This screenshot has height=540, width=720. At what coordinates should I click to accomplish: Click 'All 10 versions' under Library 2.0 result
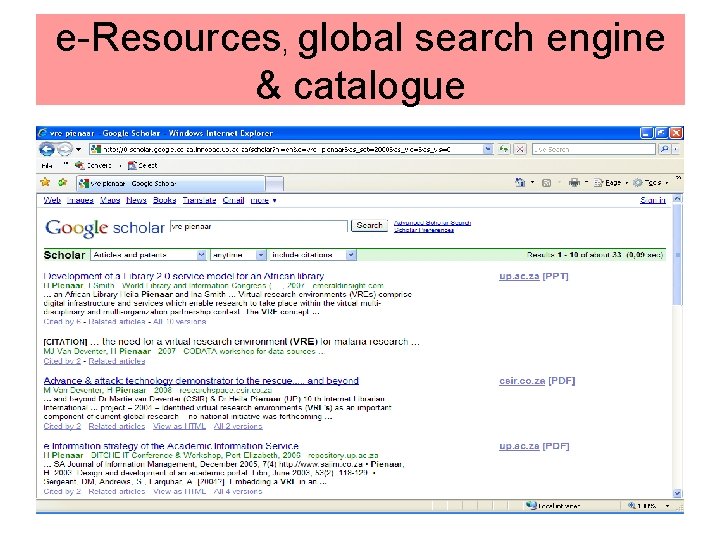[180, 322]
